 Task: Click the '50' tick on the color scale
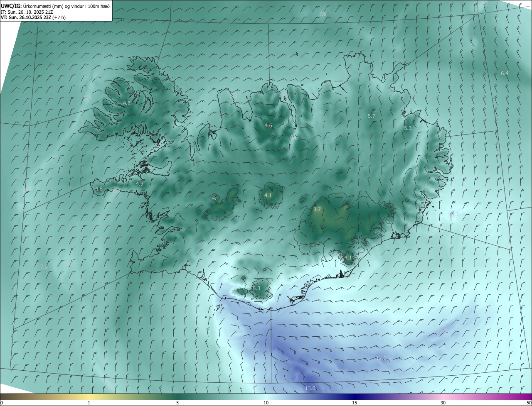click(x=529, y=403)
